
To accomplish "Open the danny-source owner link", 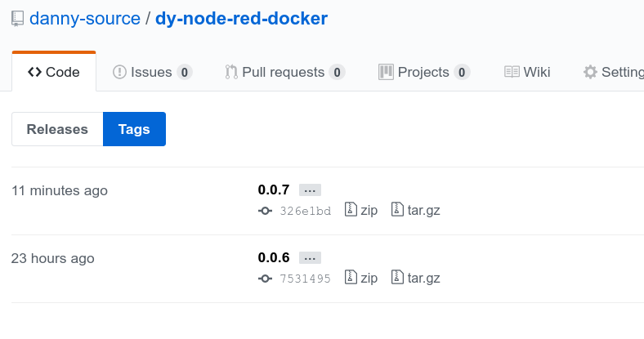I will (x=85, y=19).
